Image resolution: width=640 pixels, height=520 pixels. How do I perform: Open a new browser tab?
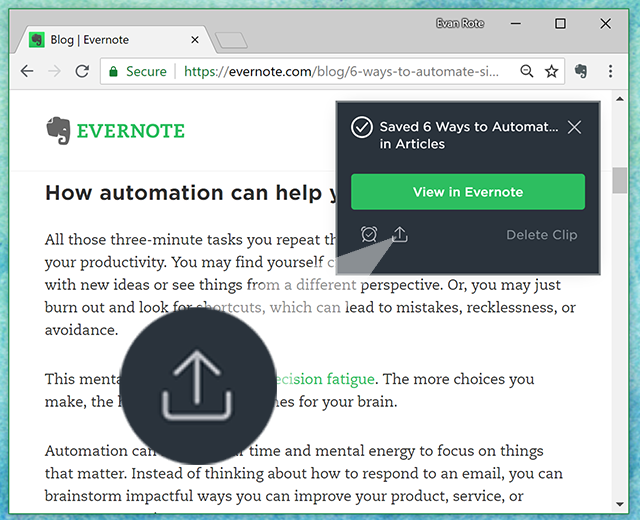point(231,41)
